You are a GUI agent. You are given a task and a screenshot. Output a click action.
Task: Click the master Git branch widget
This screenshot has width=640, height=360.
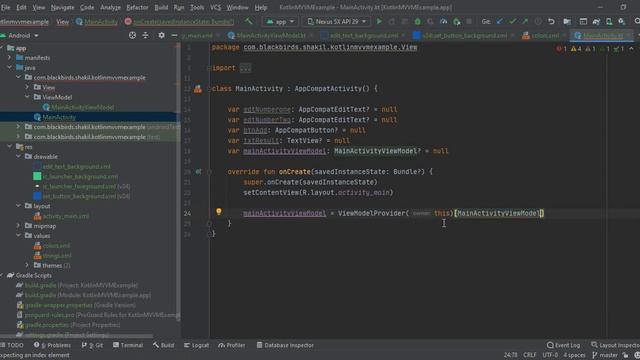coord(605,355)
